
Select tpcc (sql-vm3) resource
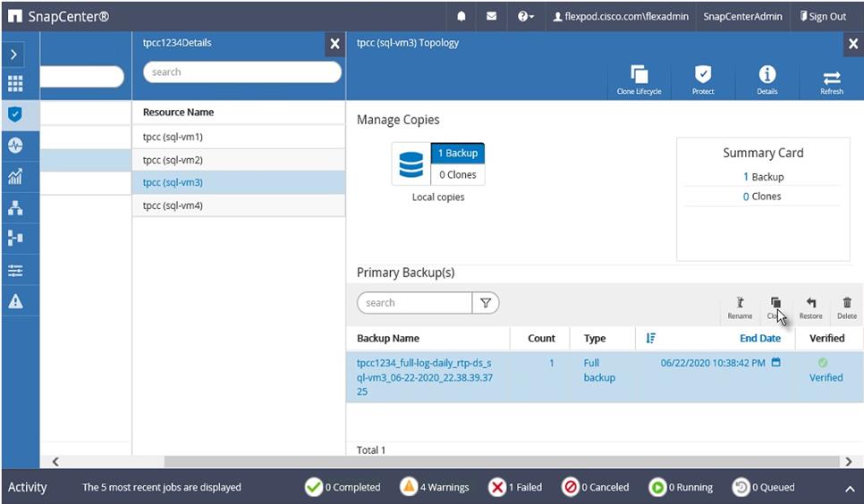pos(239,182)
